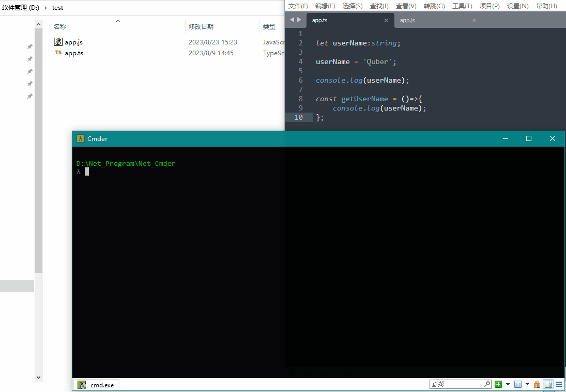The image size is (566, 392).
Task: Open the console list dropdown arrow
Action: click(527, 384)
